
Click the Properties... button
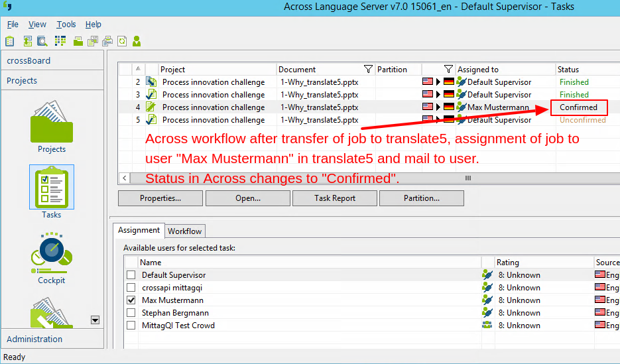coord(160,198)
